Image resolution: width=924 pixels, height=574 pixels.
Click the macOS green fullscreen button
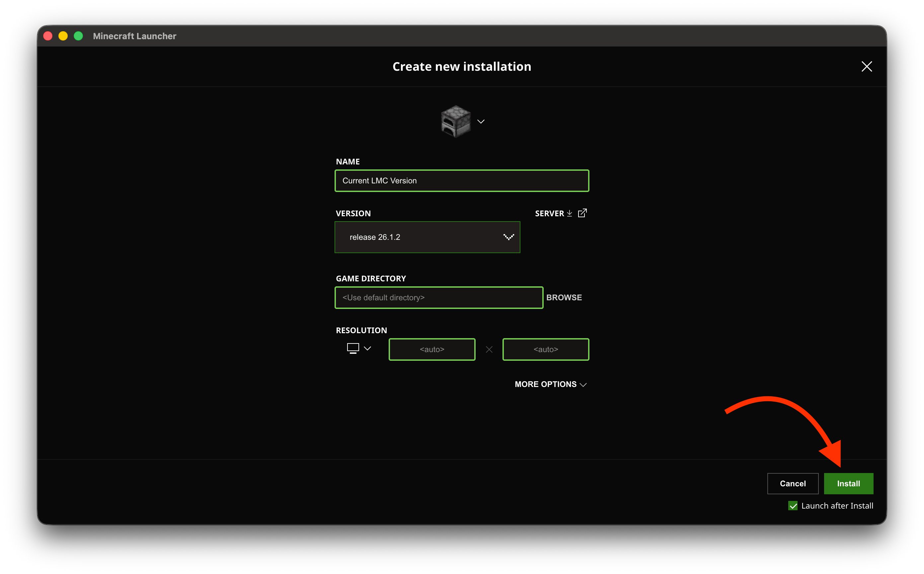click(78, 36)
